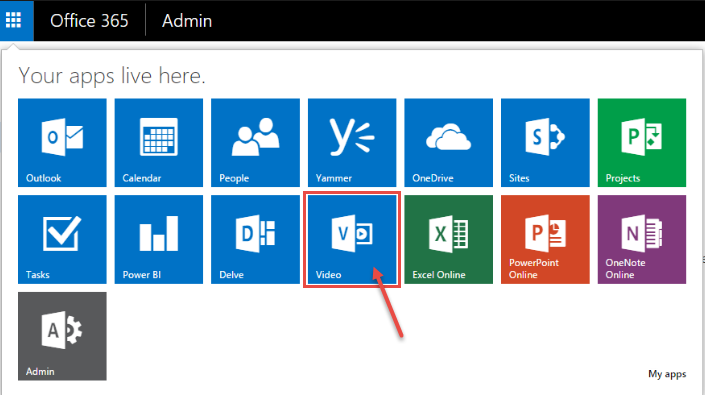Open the gray Admin tile
Viewport: 705px width, 395px height.
62,336
